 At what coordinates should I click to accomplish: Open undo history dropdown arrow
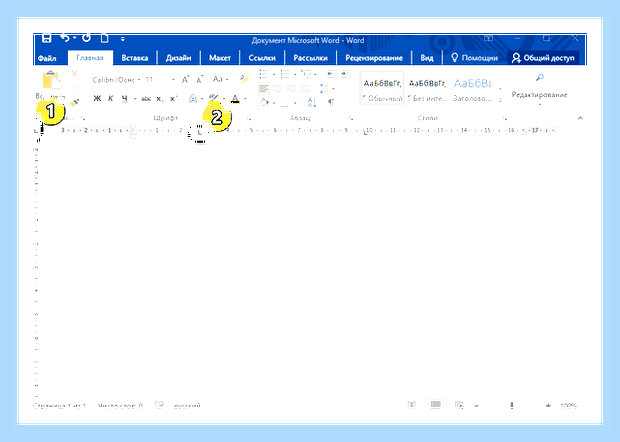pyautogui.click(x=74, y=38)
